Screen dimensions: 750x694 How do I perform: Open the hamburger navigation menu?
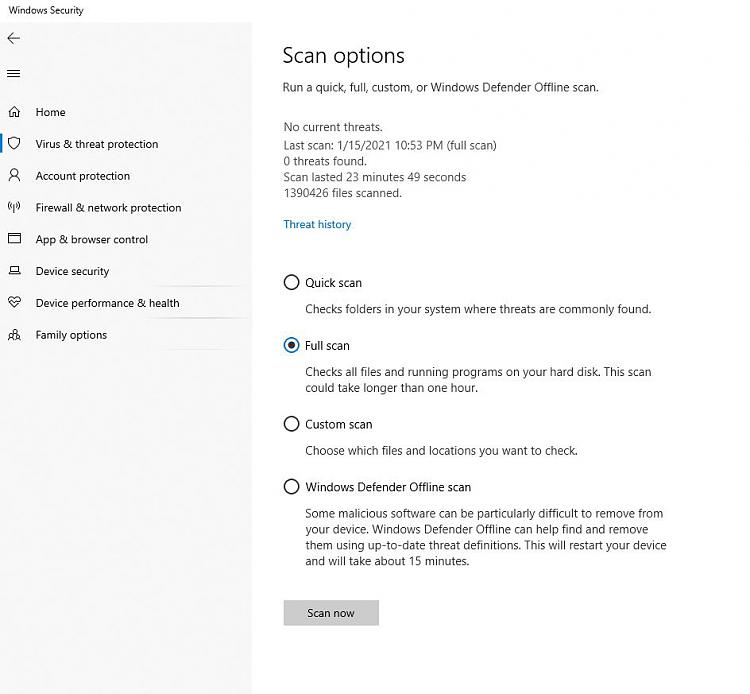coord(13,74)
